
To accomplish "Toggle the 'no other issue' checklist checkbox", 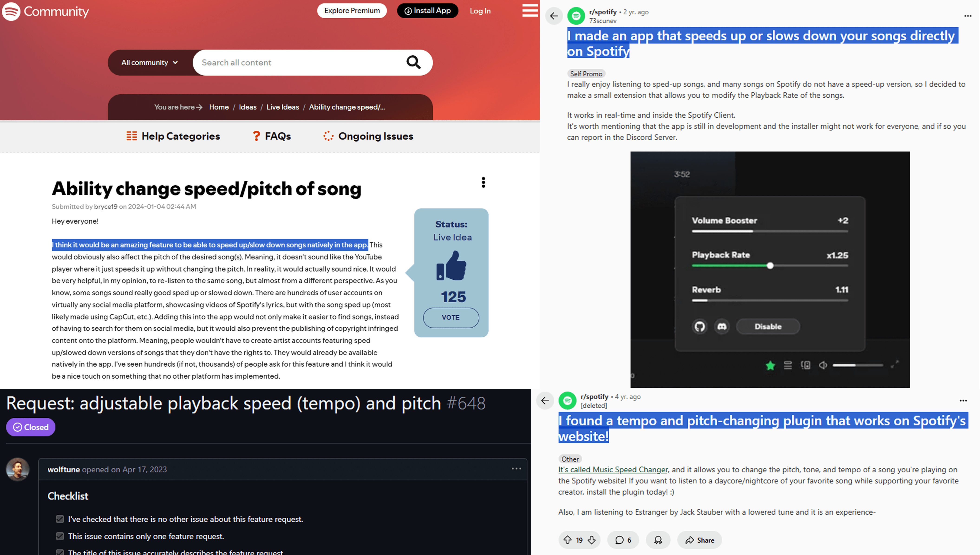I will 60,519.
